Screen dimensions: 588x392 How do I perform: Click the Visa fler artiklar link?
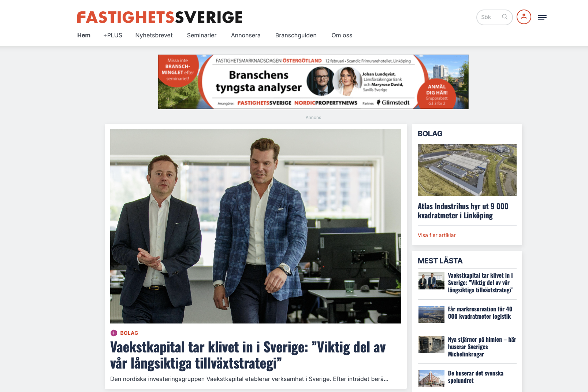pos(437,235)
